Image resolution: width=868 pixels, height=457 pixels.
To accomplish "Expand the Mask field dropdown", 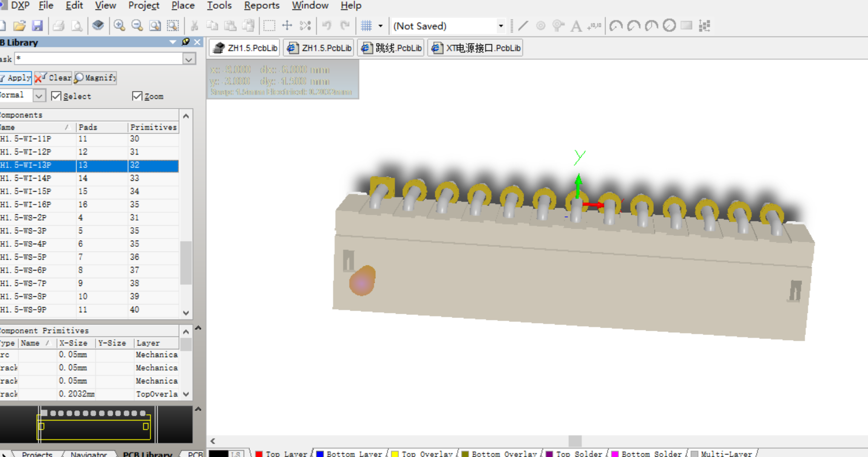I will (189, 59).
